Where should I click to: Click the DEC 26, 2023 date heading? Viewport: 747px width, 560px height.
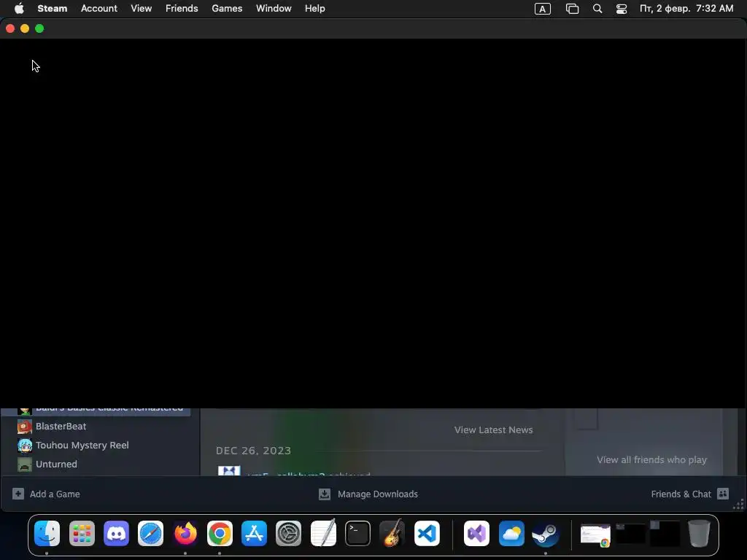pyautogui.click(x=253, y=451)
